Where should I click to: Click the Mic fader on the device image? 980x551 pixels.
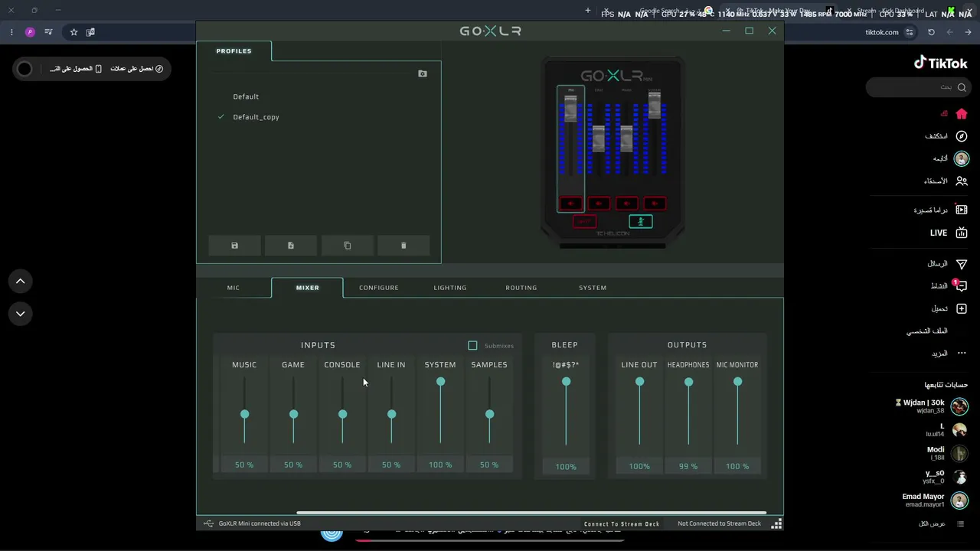point(570,108)
